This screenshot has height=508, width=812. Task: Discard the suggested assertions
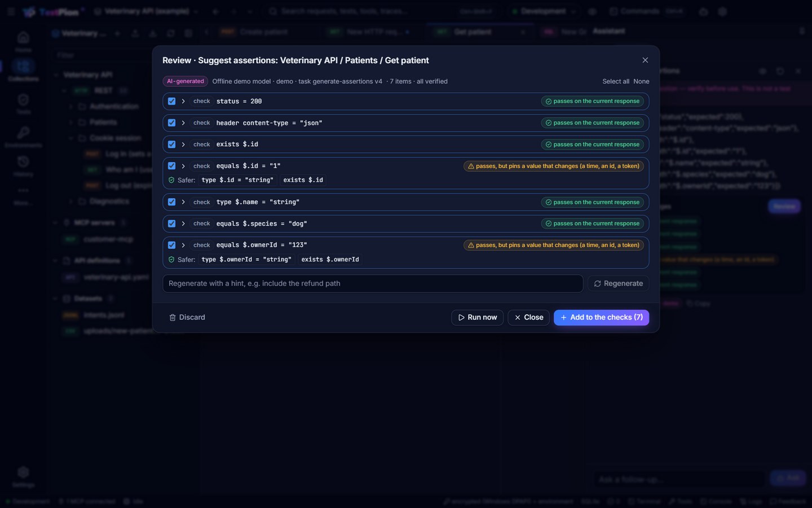pos(187,317)
